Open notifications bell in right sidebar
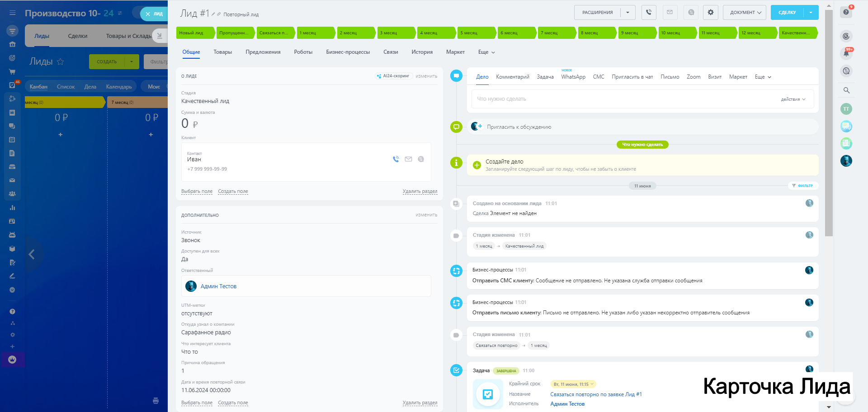Image resolution: width=868 pixels, height=412 pixels. coord(846,53)
